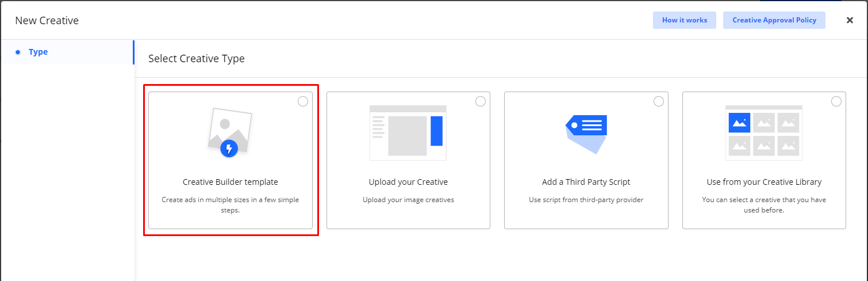Go to the Type step in sidebar
The image size is (868, 281).
(x=38, y=52)
